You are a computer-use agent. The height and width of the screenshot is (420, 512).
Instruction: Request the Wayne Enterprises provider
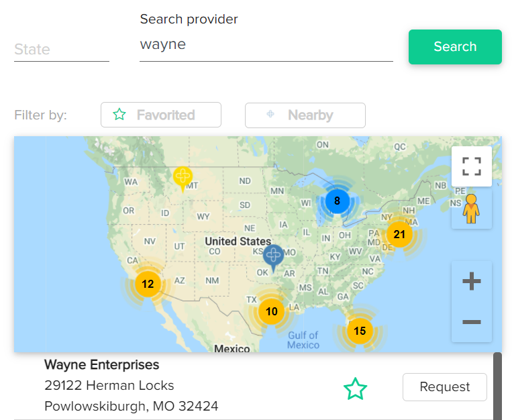(445, 387)
